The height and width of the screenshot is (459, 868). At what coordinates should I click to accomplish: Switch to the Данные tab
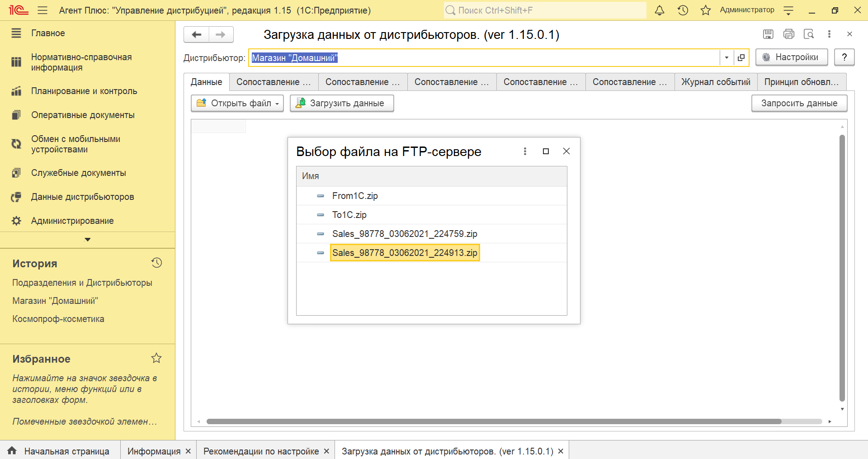pos(207,82)
